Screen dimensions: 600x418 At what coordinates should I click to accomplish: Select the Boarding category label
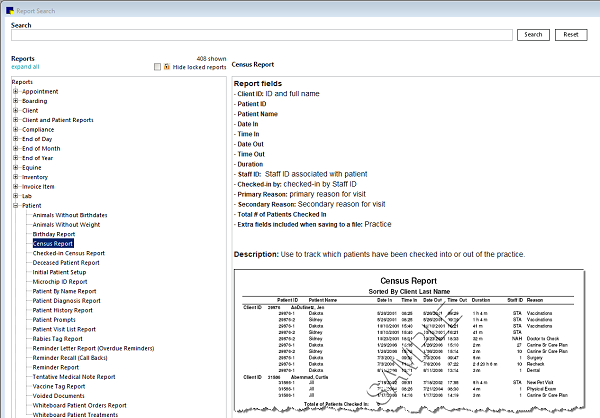[x=35, y=101]
